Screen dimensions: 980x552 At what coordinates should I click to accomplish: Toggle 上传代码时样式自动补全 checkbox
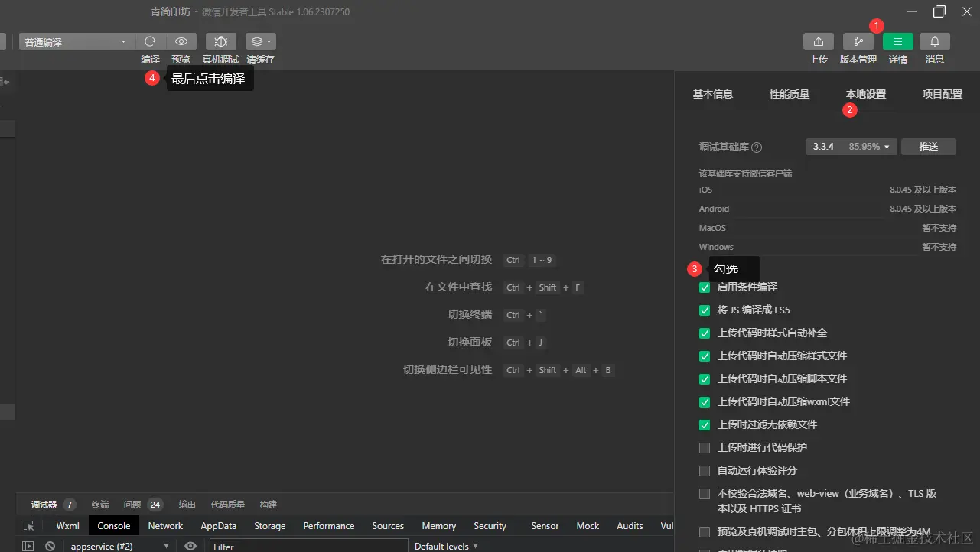click(x=705, y=333)
